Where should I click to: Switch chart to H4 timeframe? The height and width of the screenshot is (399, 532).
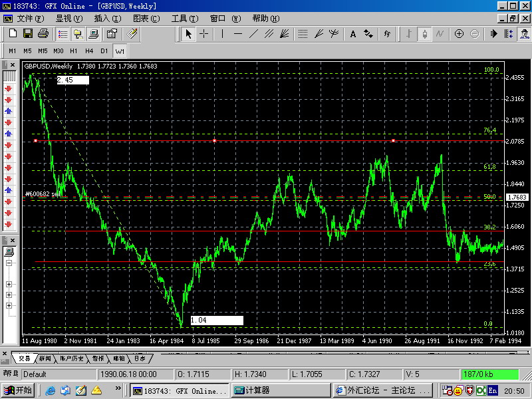point(89,51)
